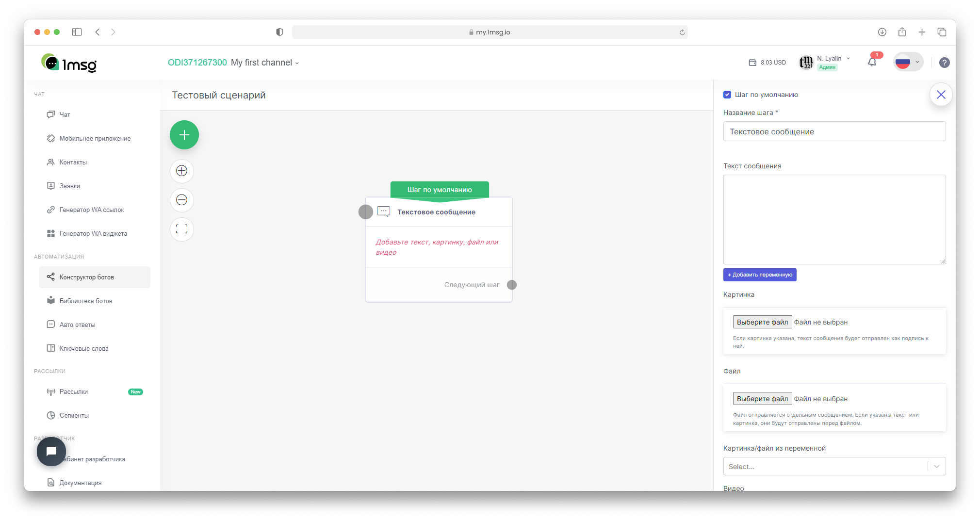Click the 'Текст сообщения' text area
Image resolution: width=980 pixels, height=520 pixels.
[834, 219]
